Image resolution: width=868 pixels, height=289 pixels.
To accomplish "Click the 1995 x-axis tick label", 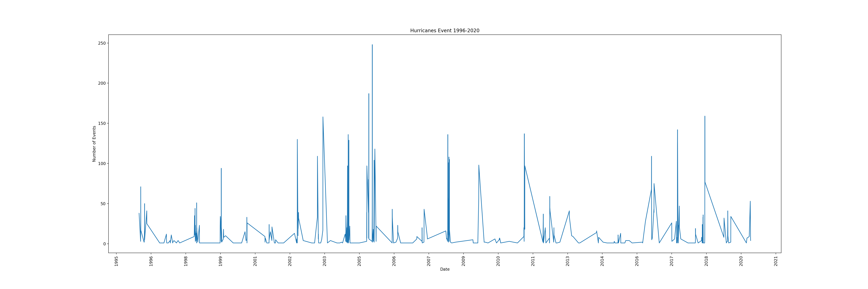I will click(x=117, y=261).
